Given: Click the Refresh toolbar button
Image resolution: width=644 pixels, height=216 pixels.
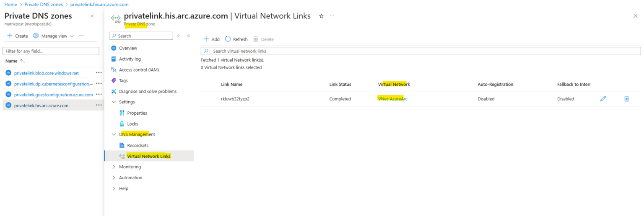Looking at the screenshot, I should 236,39.
